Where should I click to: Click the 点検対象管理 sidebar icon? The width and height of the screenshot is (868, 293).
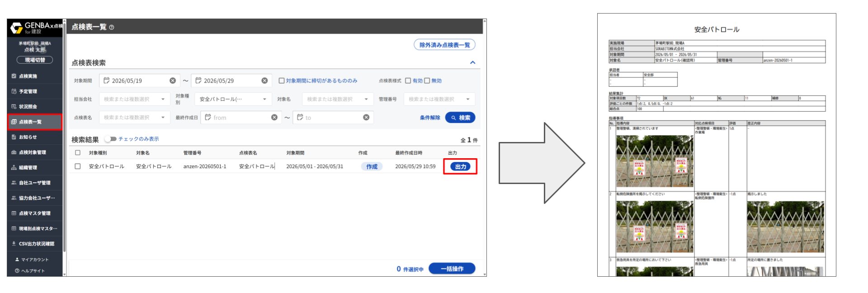[14, 152]
